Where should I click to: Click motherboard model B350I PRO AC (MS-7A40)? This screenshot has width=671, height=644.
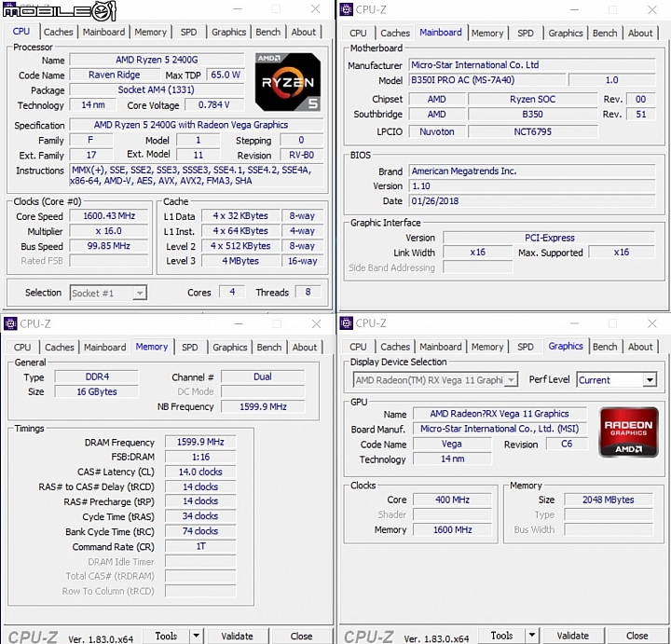[x=487, y=80]
